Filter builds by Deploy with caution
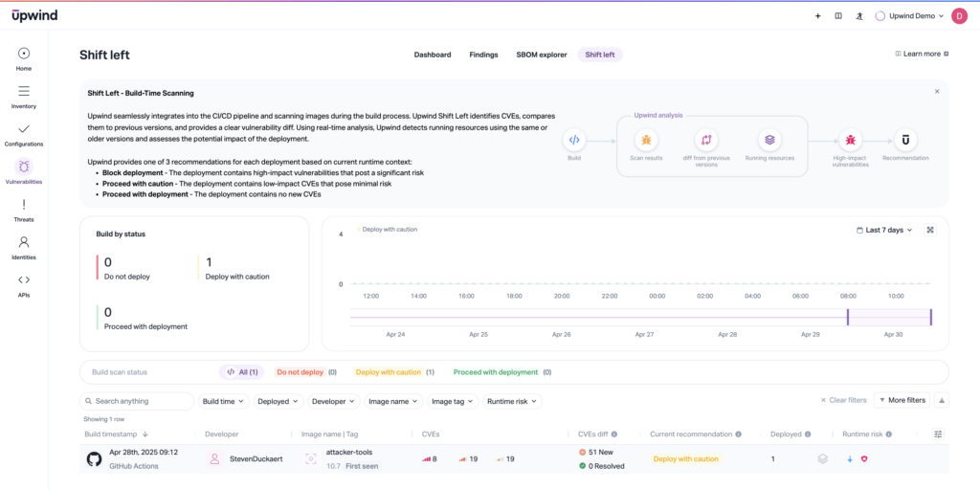The width and height of the screenshot is (980, 490). point(388,372)
